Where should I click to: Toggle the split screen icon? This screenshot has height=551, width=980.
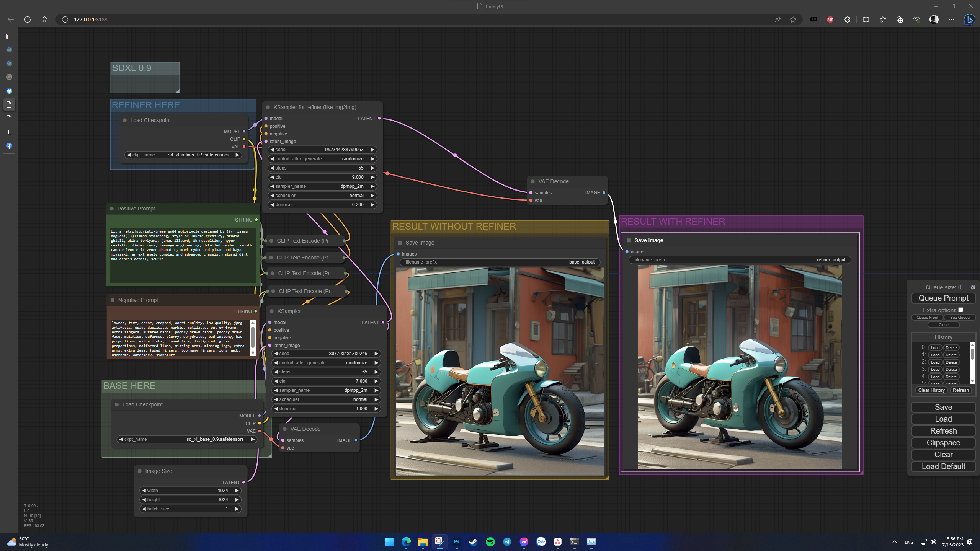pos(866,20)
